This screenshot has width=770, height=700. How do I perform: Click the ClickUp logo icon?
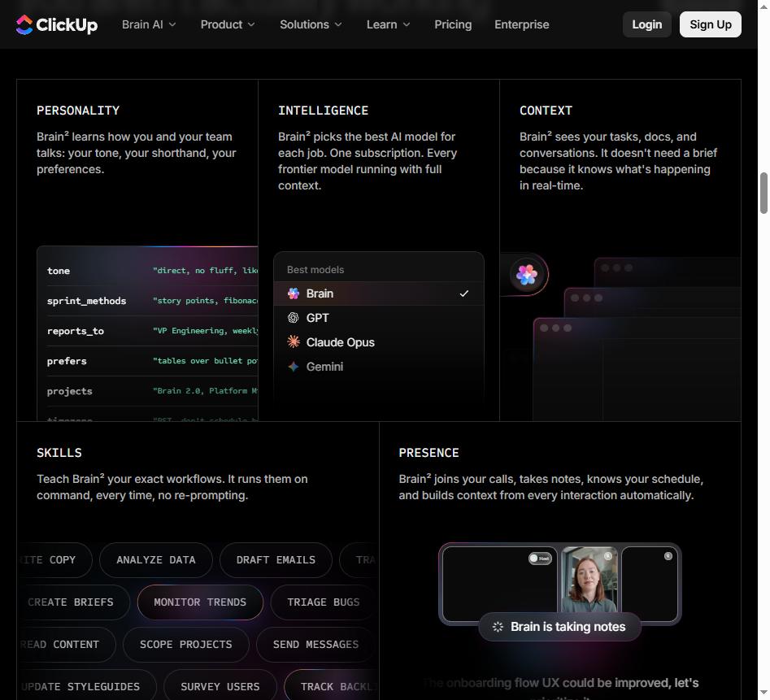[x=24, y=24]
